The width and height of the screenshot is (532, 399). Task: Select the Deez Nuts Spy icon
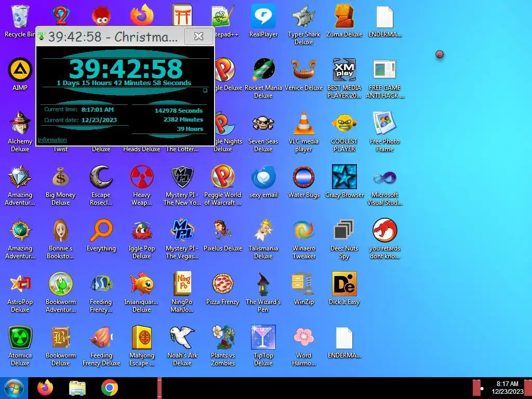[x=344, y=230]
